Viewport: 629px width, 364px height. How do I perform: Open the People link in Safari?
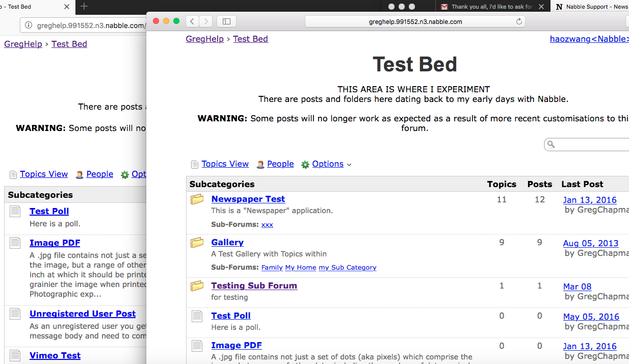pyautogui.click(x=280, y=164)
